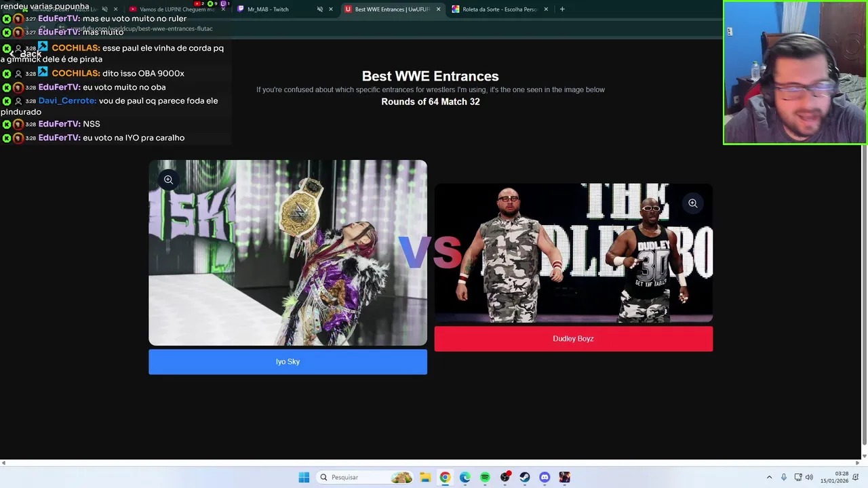868x488 pixels.
Task: Click the 'Best WWE Entrances' page title
Action: [x=431, y=76]
